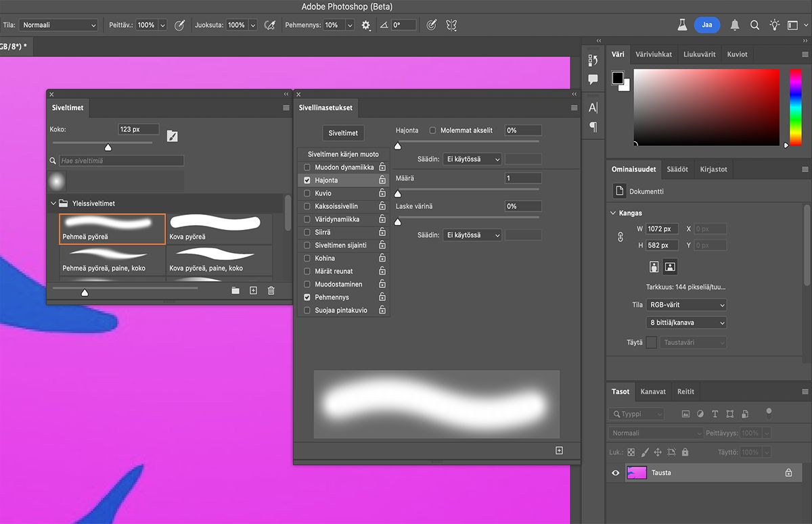
Task: Click the butterfly symmetry paint icon
Action: 451,25
